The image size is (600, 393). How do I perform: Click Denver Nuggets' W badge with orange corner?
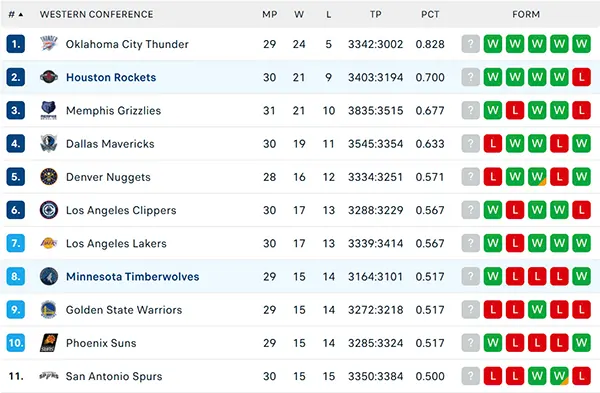pos(537,177)
